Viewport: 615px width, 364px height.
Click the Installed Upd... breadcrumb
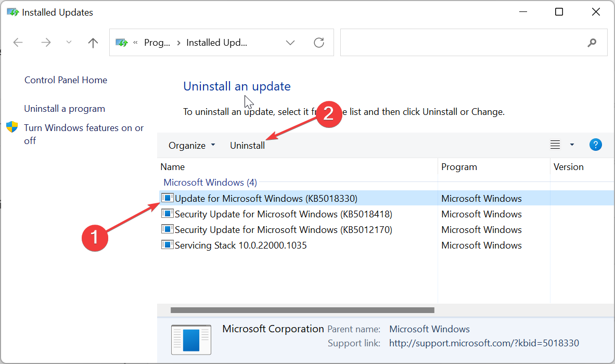coord(216,42)
